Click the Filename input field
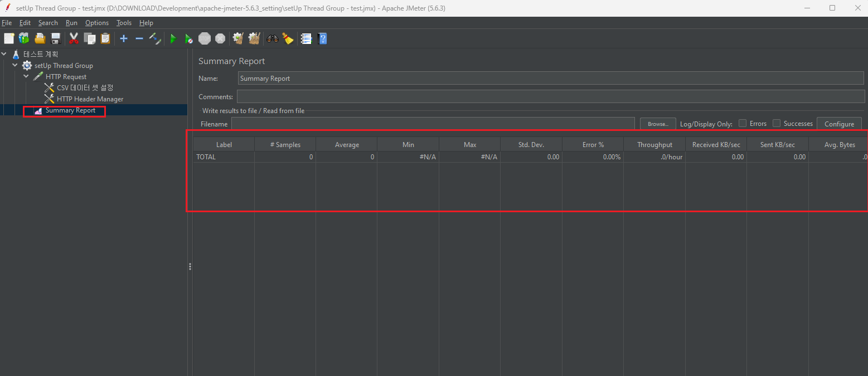868x376 pixels. [433, 124]
